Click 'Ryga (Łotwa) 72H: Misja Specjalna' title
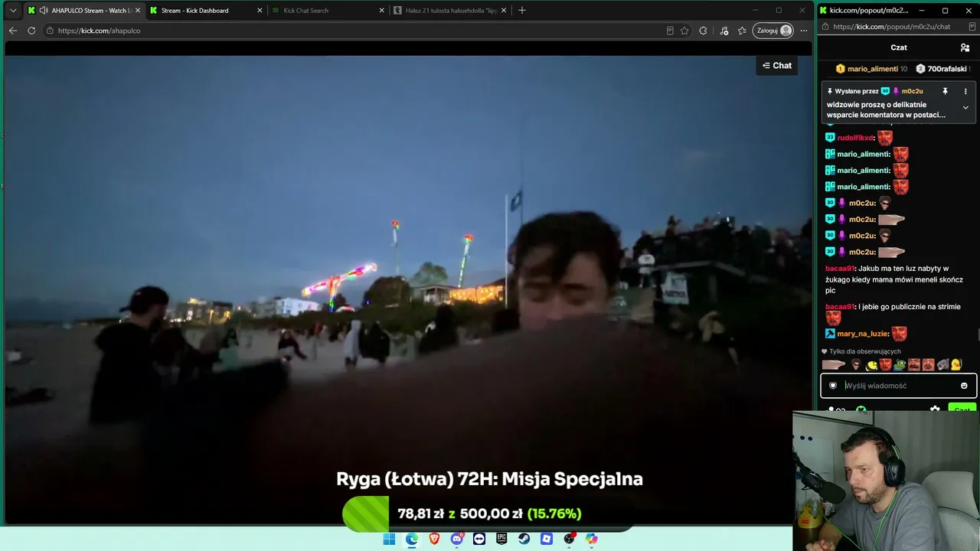The height and width of the screenshot is (551, 980). pos(489,479)
